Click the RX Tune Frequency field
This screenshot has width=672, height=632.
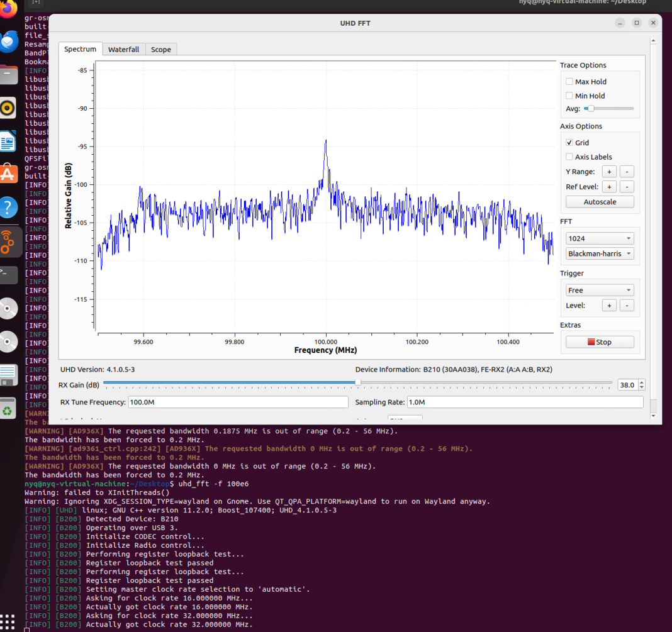(x=238, y=402)
